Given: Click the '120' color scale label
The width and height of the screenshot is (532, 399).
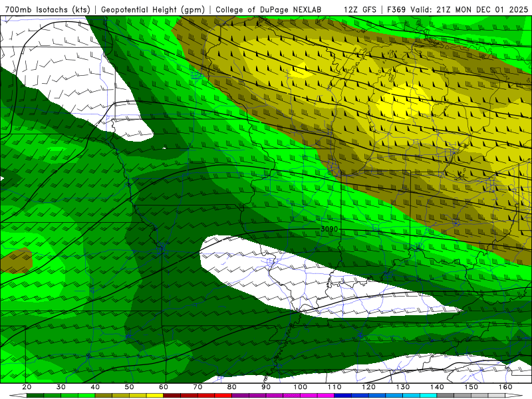Looking at the screenshot, I should coord(369,387).
